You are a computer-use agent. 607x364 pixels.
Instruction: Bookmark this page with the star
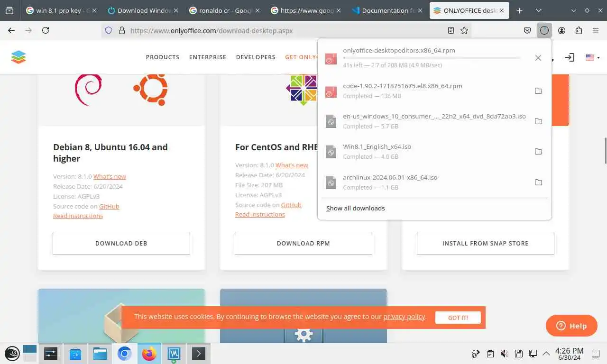click(x=464, y=30)
